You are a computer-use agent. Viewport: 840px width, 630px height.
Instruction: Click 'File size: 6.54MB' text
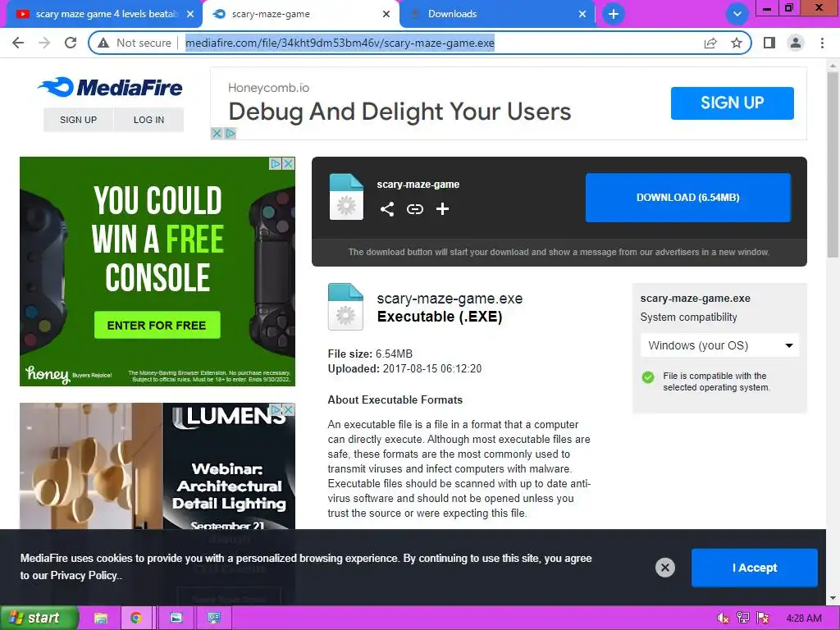(x=370, y=354)
